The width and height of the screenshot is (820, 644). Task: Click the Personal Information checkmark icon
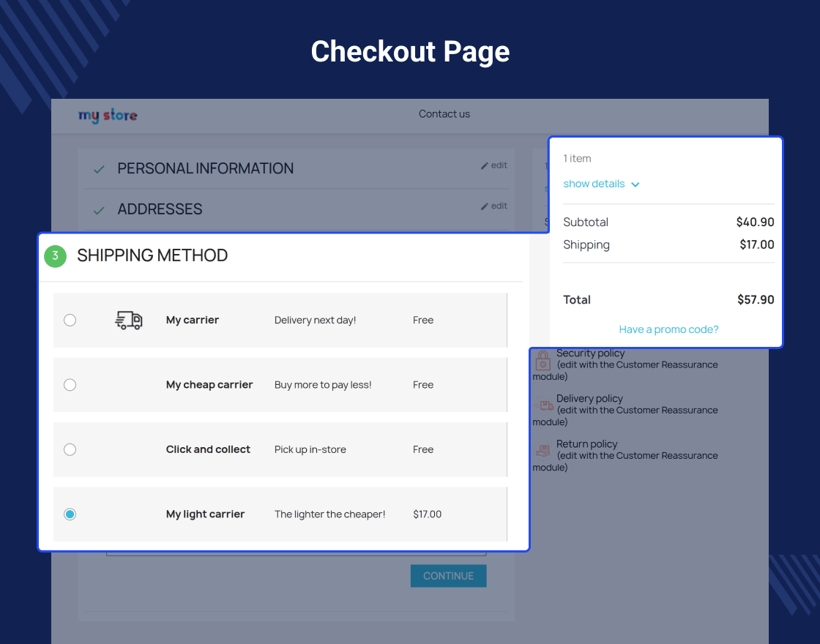(99, 169)
